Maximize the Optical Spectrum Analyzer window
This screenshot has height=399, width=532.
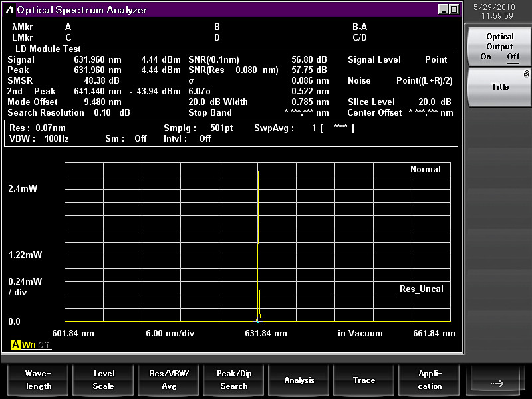click(x=454, y=9)
